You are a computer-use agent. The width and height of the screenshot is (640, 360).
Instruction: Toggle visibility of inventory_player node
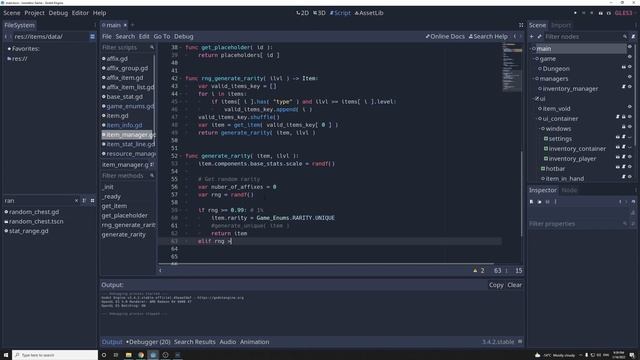point(630,157)
